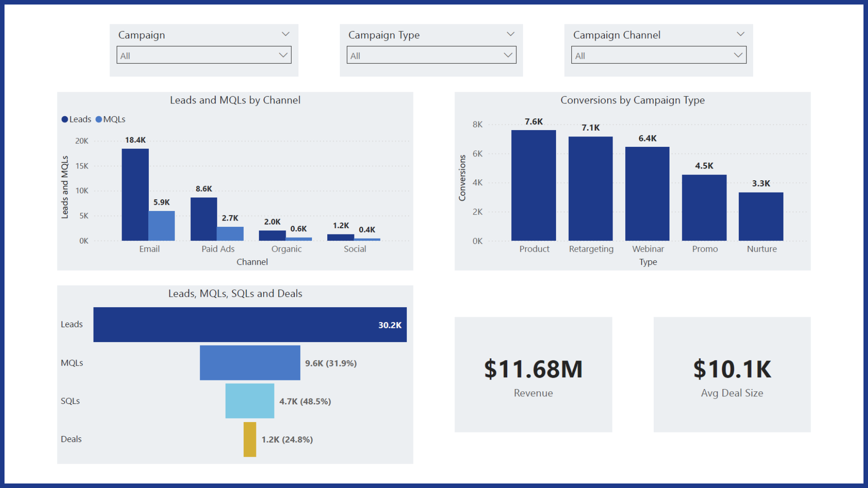Collapse the Campaign Channel header chevron
The width and height of the screenshot is (868, 488).
click(740, 34)
